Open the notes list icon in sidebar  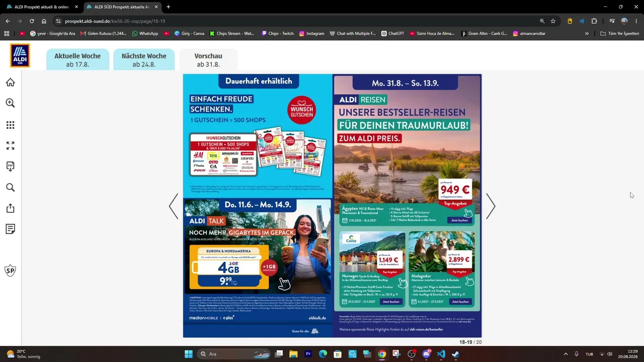point(10,229)
